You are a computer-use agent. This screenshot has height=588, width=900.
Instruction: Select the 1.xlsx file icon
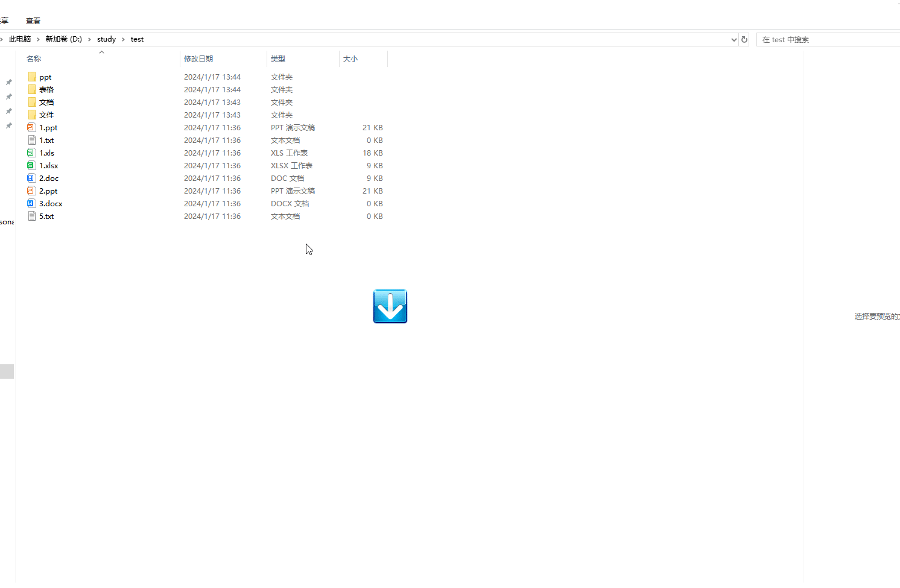click(31, 166)
